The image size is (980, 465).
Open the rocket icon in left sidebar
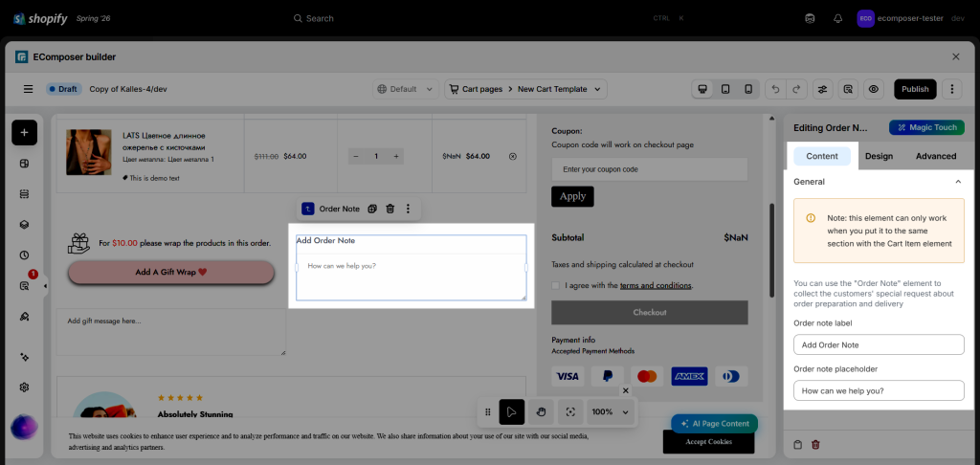point(24,317)
